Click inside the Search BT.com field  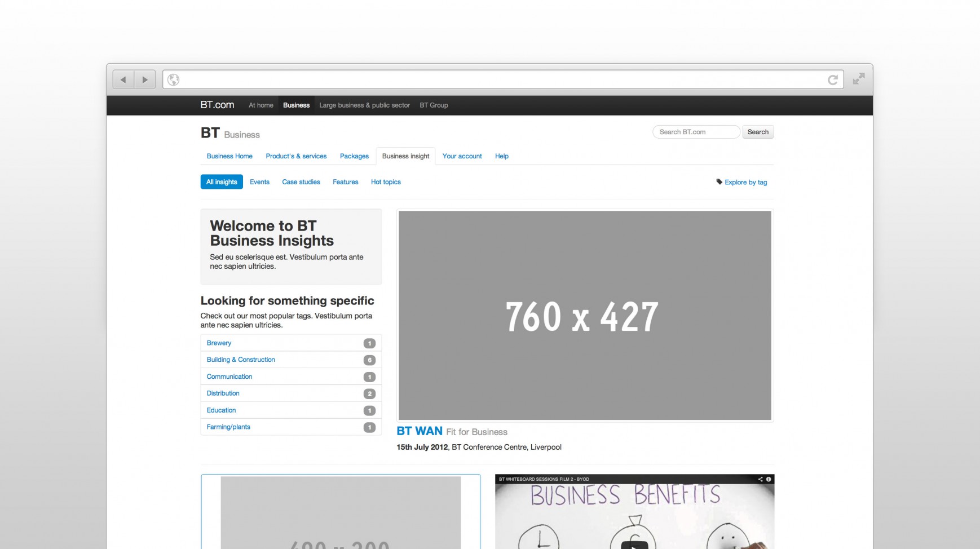(696, 131)
